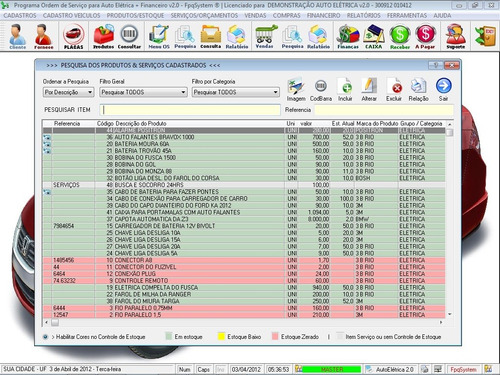Create a new order with Nova OS

point(159,36)
